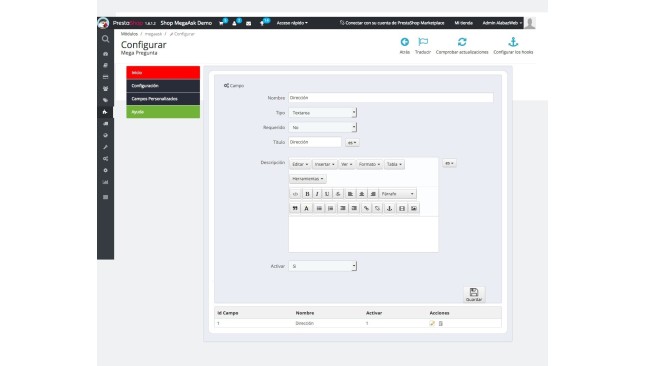This screenshot has height=366, width=646.
Task: Click the trophy badge icon in top bar
Action: [263, 23]
